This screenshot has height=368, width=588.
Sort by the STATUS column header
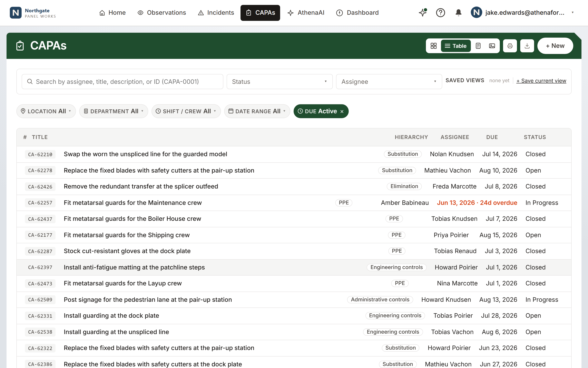coord(535,137)
